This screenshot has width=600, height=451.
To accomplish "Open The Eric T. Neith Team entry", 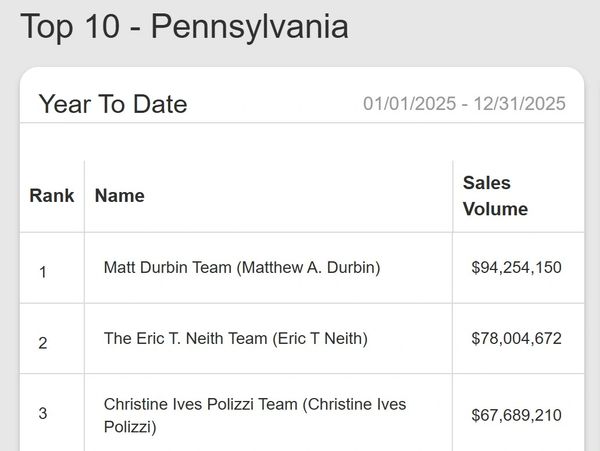I will pyautogui.click(x=185, y=339).
